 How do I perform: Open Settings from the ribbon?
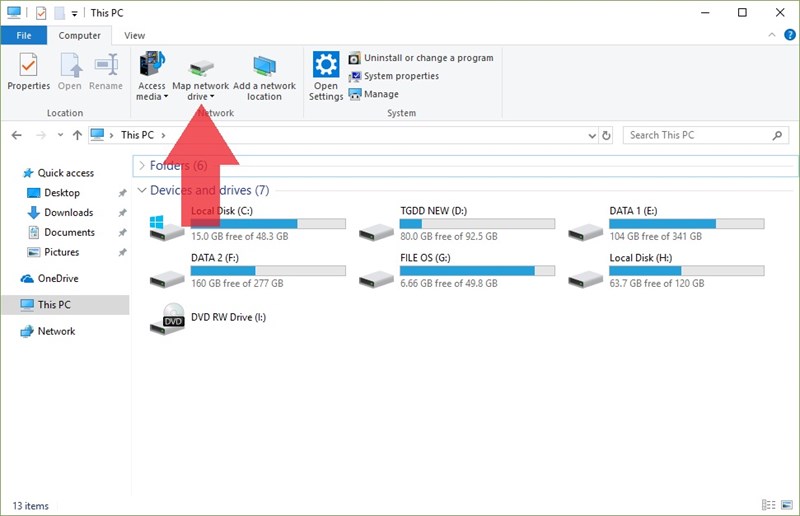[x=326, y=76]
